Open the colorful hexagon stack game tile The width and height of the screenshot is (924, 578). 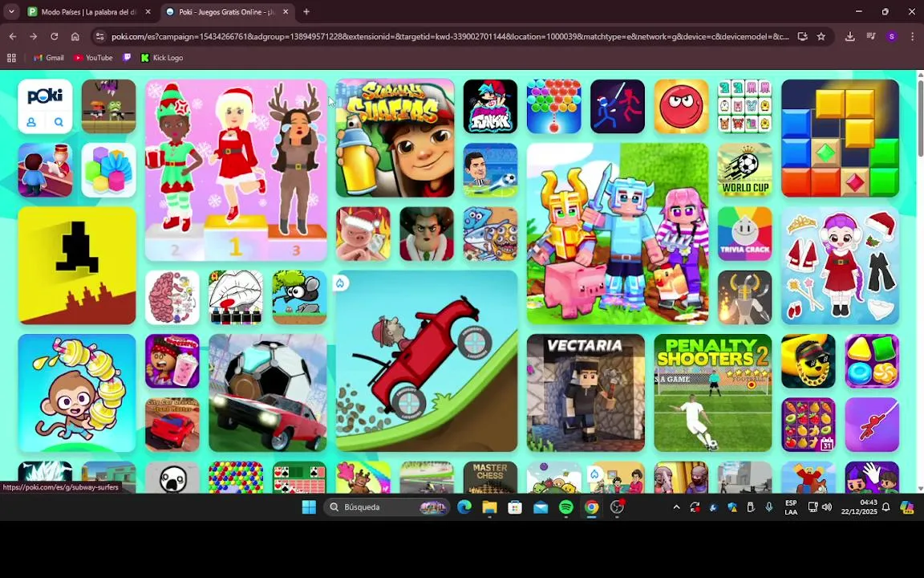(x=108, y=170)
